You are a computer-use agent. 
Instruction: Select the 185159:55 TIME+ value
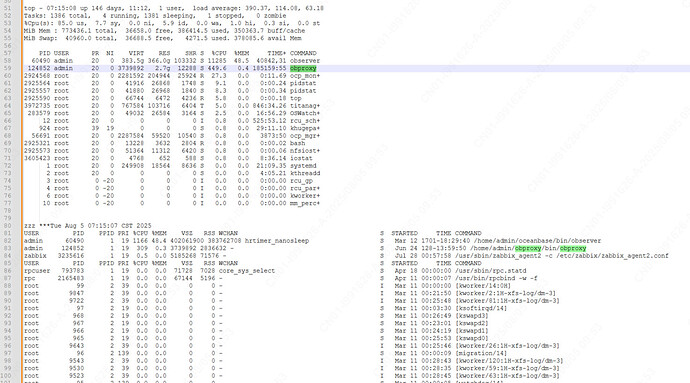tap(269, 68)
